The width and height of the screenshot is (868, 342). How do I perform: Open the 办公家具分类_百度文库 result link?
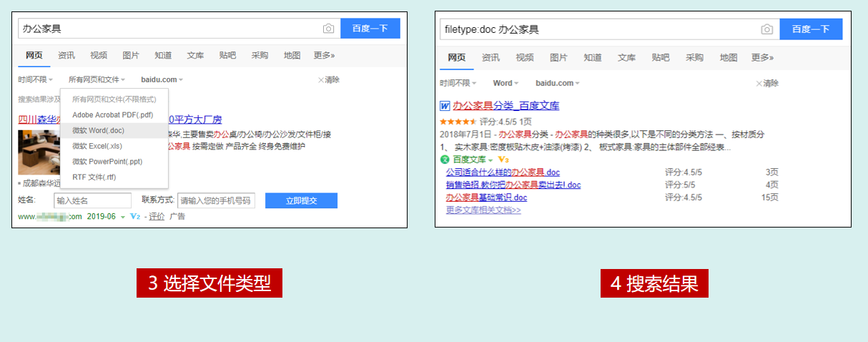(505, 106)
